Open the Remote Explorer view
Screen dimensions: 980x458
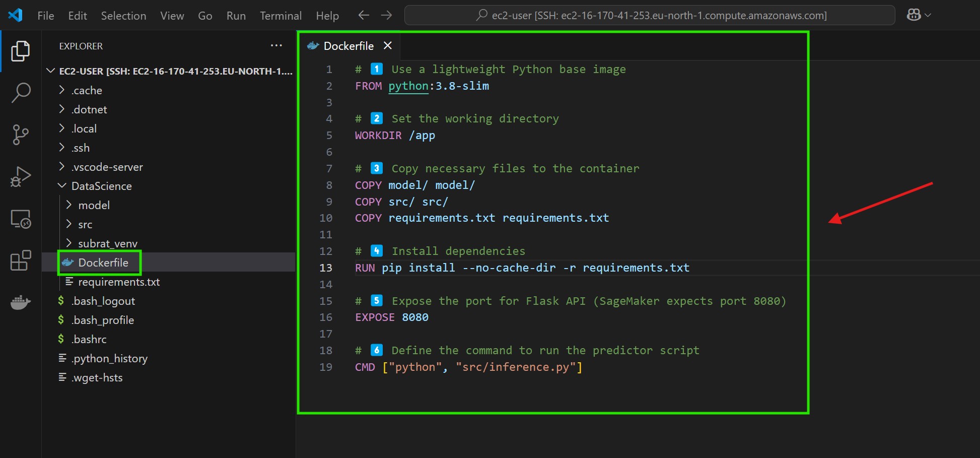click(21, 219)
